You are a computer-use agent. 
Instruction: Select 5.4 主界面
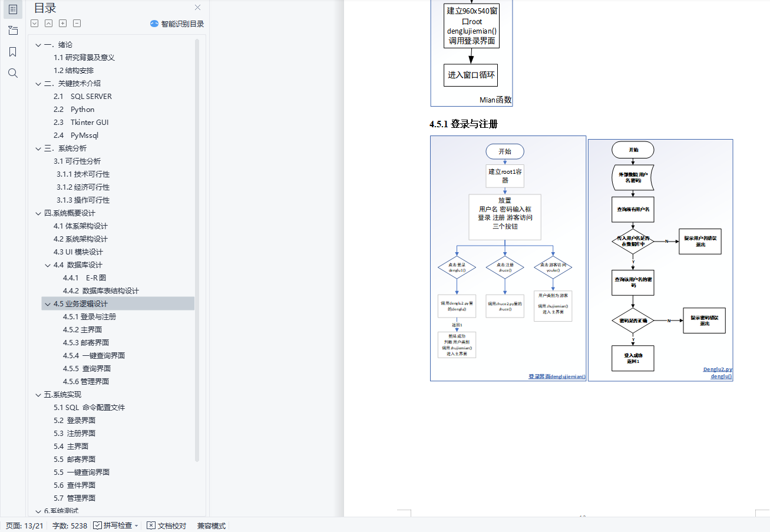[x=71, y=447]
